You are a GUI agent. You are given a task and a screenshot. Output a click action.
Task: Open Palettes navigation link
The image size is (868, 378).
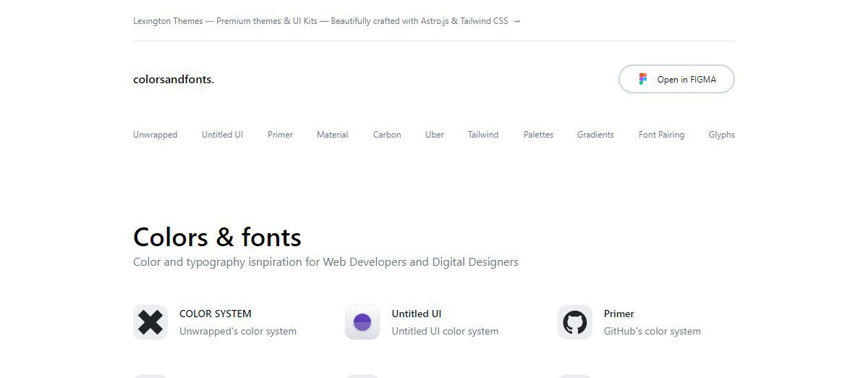coord(538,135)
